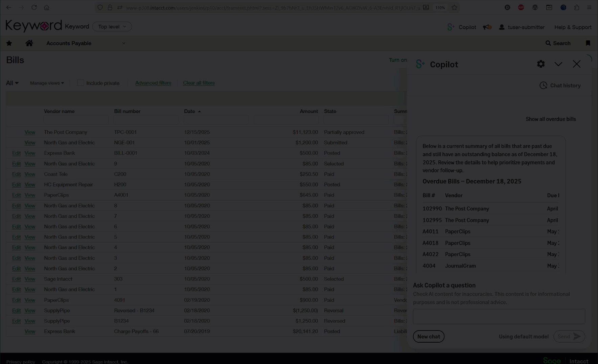The width and height of the screenshot is (598, 364).
Task: Click the Bill number filter field
Action: pos(146,119)
